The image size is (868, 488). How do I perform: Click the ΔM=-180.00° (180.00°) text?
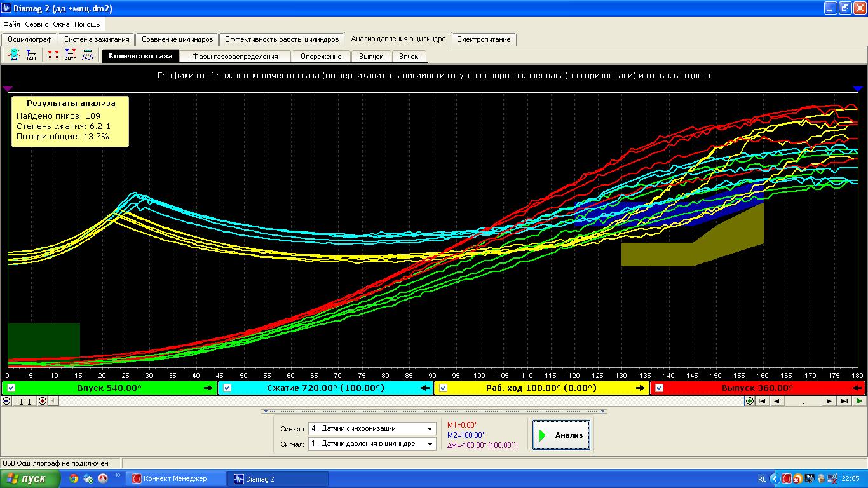481,445
